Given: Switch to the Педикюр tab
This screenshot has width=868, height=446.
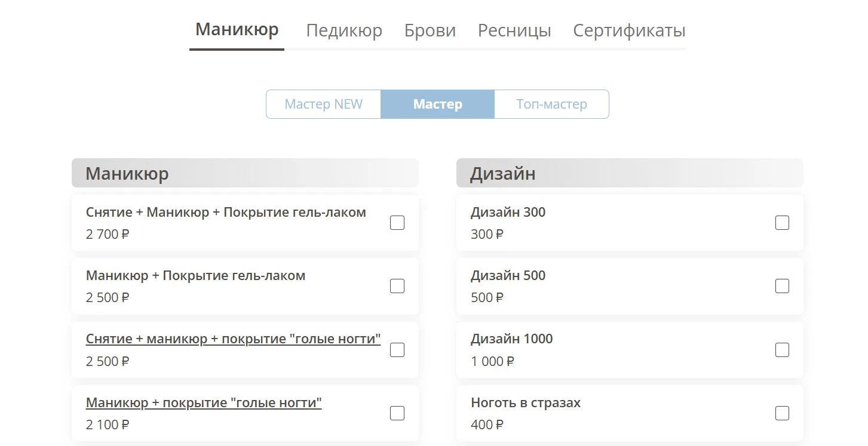Looking at the screenshot, I should pos(344,30).
